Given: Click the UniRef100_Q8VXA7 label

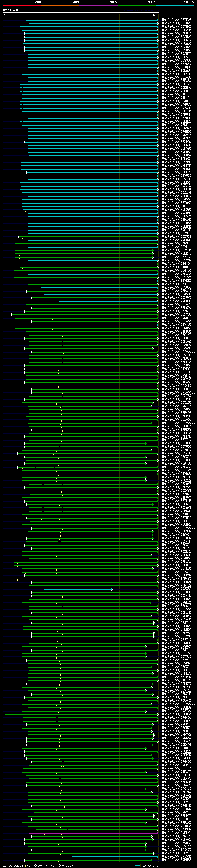Looking at the screenshot, I should tap(176, 355).
